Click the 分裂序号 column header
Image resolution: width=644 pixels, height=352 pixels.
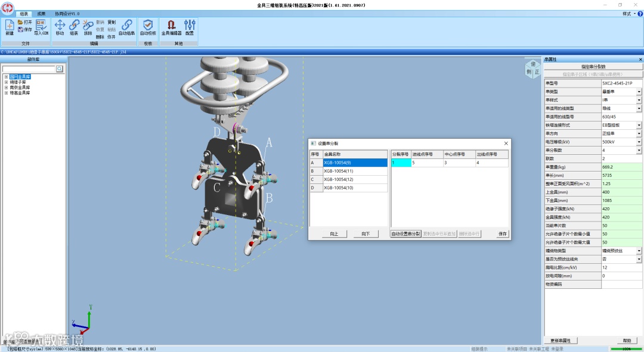pyautogui.click(x=401, y=154)
